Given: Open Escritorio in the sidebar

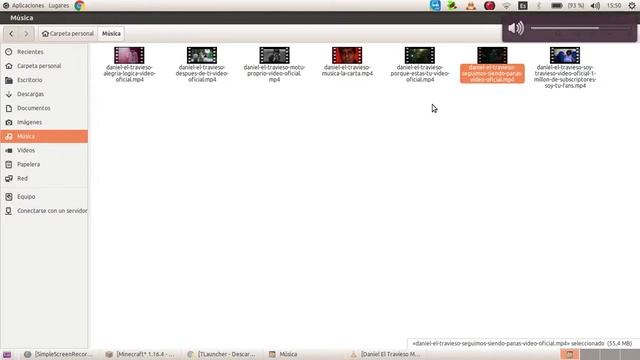Looking at the screenshot, I should 44,80.
